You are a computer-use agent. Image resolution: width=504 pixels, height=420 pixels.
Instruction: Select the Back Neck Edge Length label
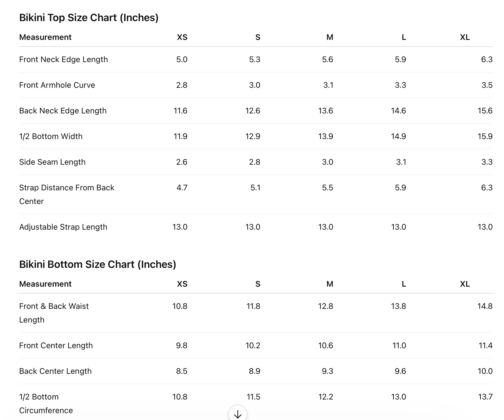tap(63, 111)
